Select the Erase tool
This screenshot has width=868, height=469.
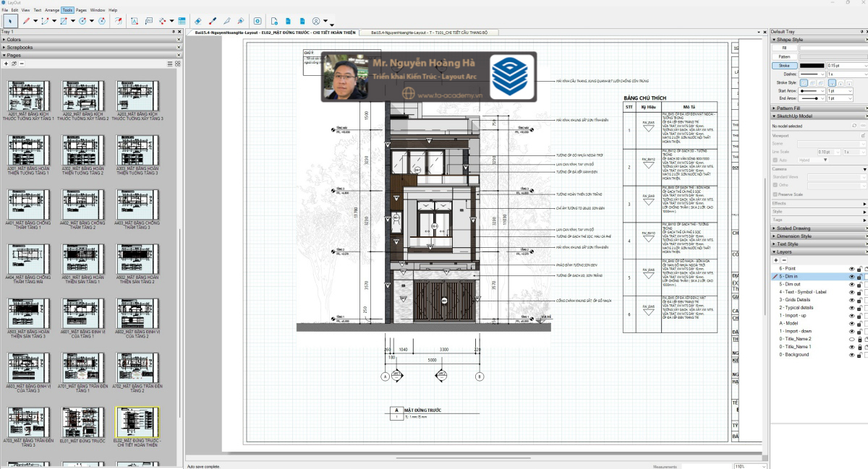pyautogui.click(x=197, y=21)
